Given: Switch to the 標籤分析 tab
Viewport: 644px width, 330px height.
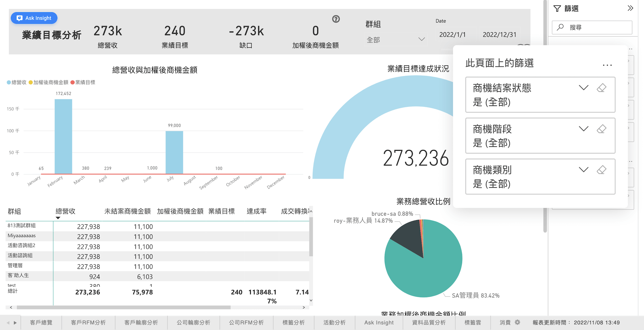Looking at the screenshot, I should pyautogui.click(x=293, y=323).
